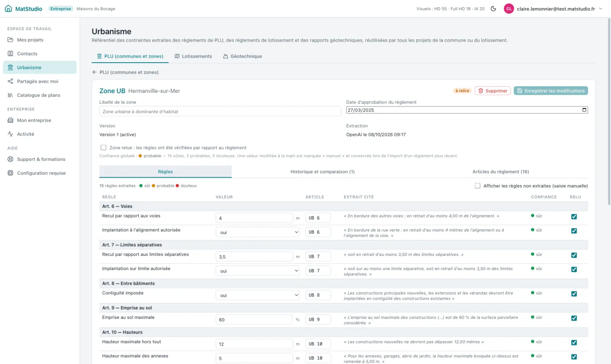Enable 'Afficher les règles non extraites' checkbox
This screenshot has width=611, height=364.
pos(477,186)
